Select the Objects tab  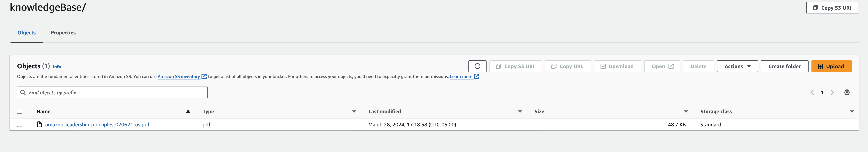click(26, 32)
